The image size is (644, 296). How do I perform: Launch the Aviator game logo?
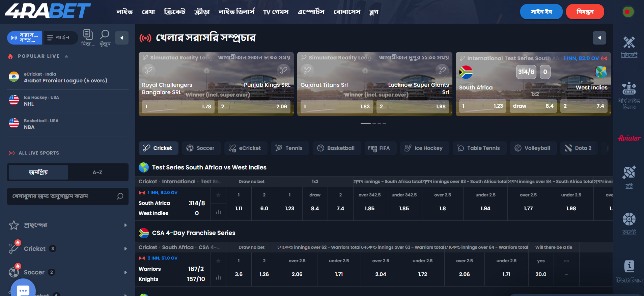click(629, 138)
